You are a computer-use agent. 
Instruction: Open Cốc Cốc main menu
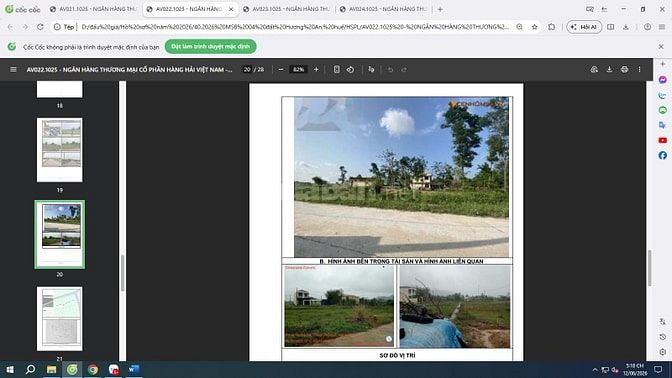(662, 27)
